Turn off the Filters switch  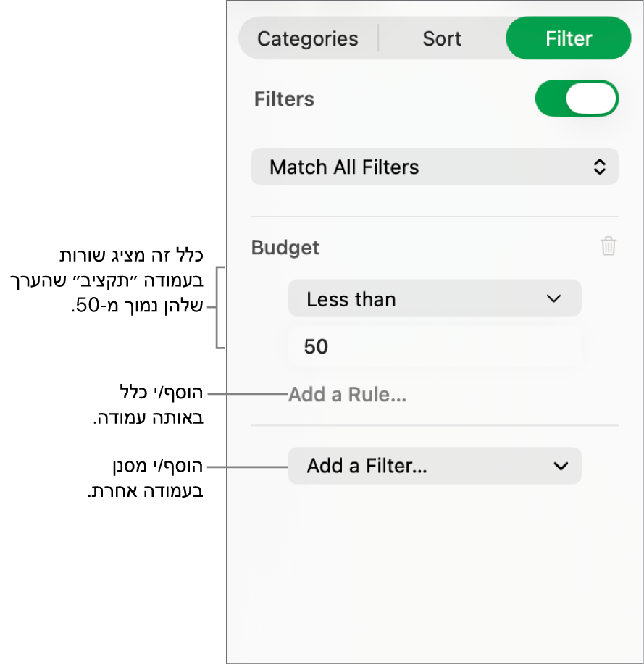click(x=577, y=99)
